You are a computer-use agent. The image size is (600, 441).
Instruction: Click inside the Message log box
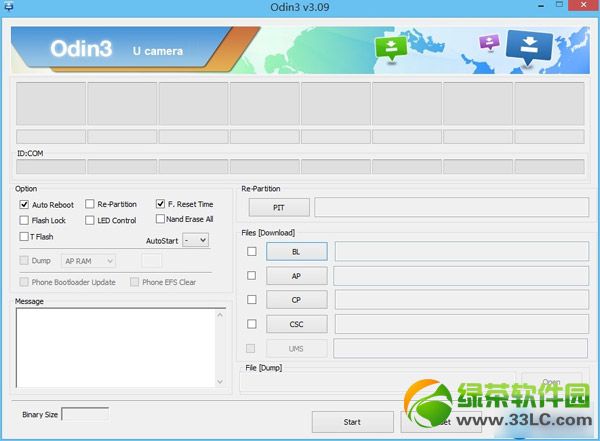point(116,348)
